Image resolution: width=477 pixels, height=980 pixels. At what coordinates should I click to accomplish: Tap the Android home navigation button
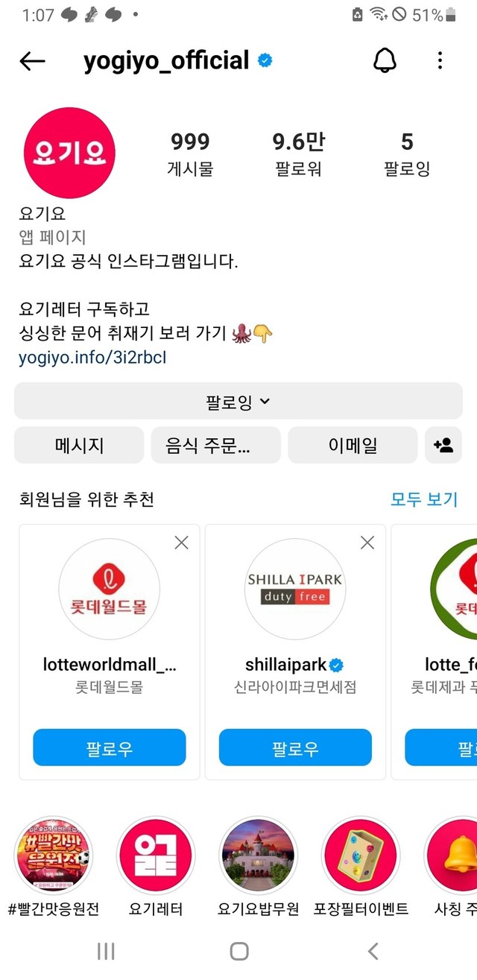pyautogui.click(x=239, y=950)
